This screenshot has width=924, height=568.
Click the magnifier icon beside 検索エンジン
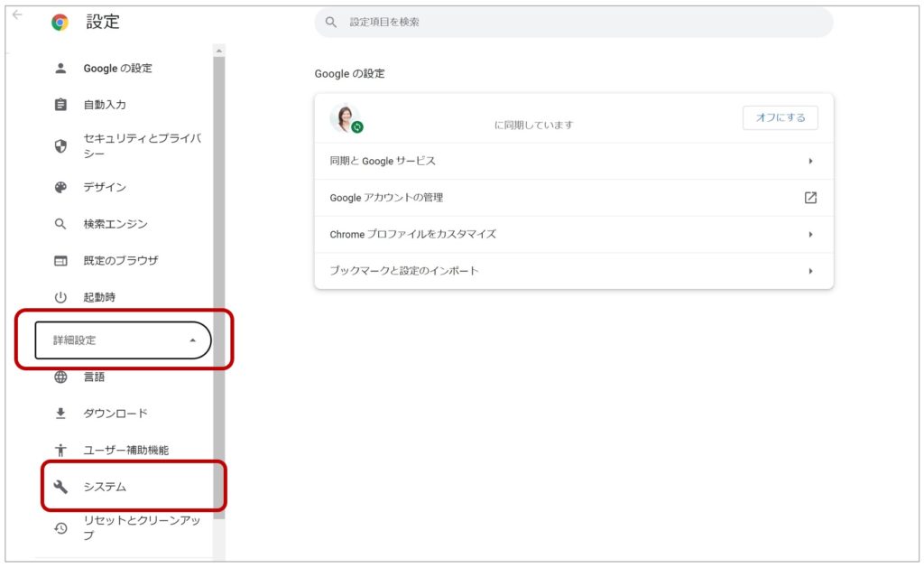point(60,224)
